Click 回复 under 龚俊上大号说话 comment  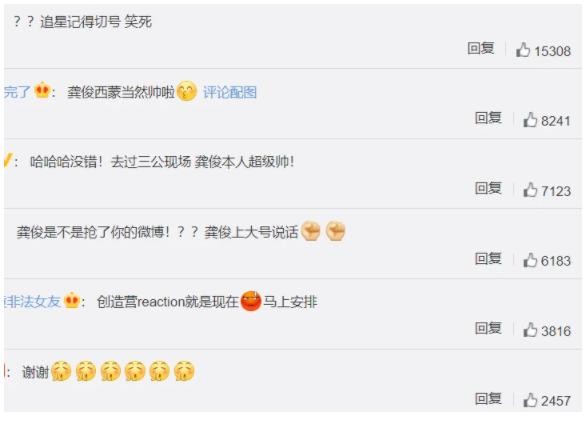(488, 258)
